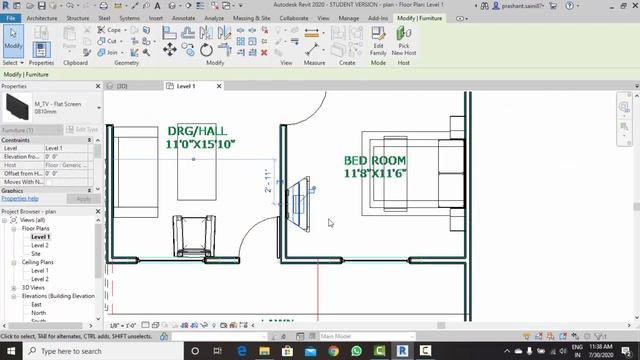Open the Architecture ribbon tab
640x360 pixels.
tap(42, 18)
